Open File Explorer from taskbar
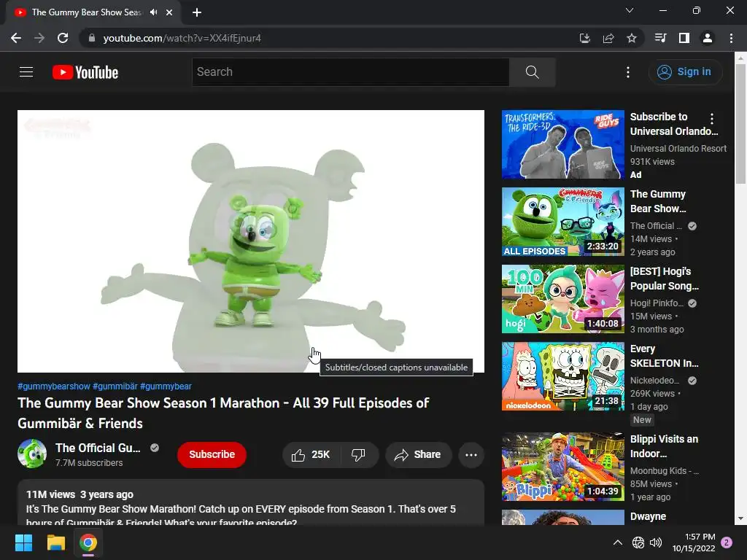Viewport: 747px width, 560px height. click(55, 542)
